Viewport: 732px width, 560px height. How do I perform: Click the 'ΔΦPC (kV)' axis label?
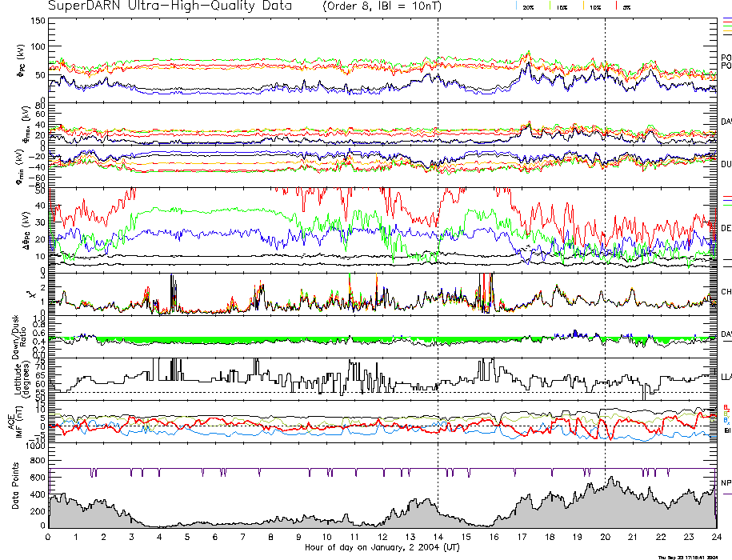[26, 230]
